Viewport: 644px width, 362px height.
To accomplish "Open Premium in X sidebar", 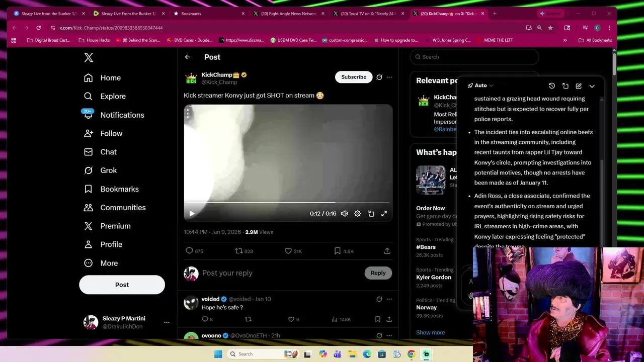I will (107, 226).
